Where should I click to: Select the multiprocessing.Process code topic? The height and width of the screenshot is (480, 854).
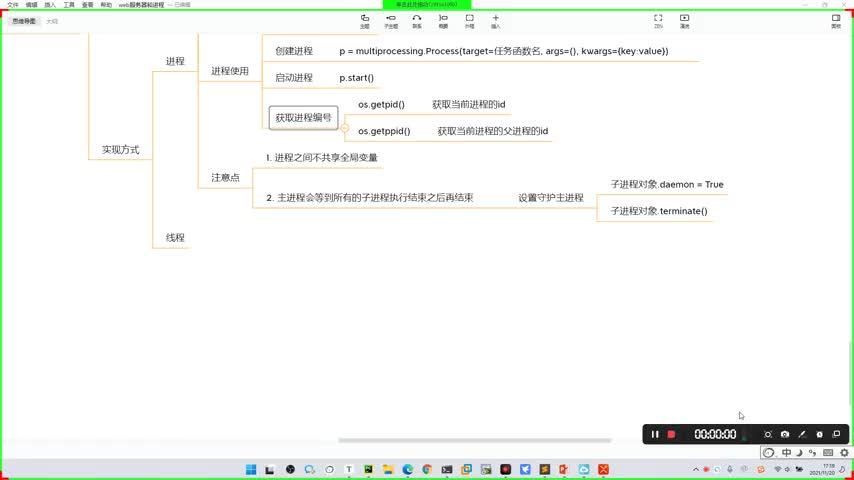pos(504,51)
